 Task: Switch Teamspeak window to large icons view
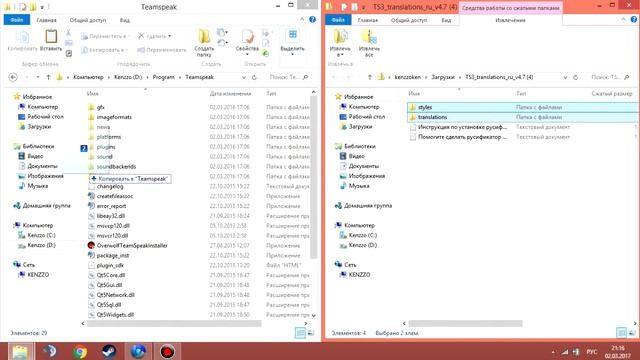tap(311, 333)
